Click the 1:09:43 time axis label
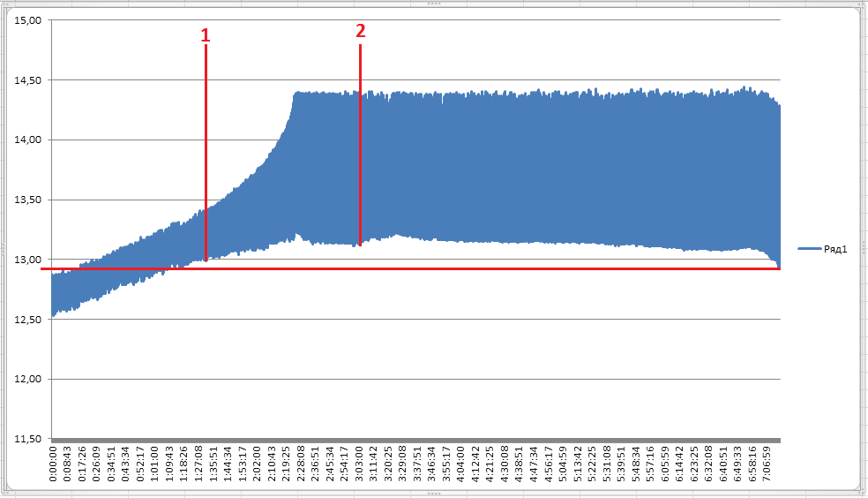Image resolution: width=868 pixels, height=498 pixels. (x=169, y=464)
